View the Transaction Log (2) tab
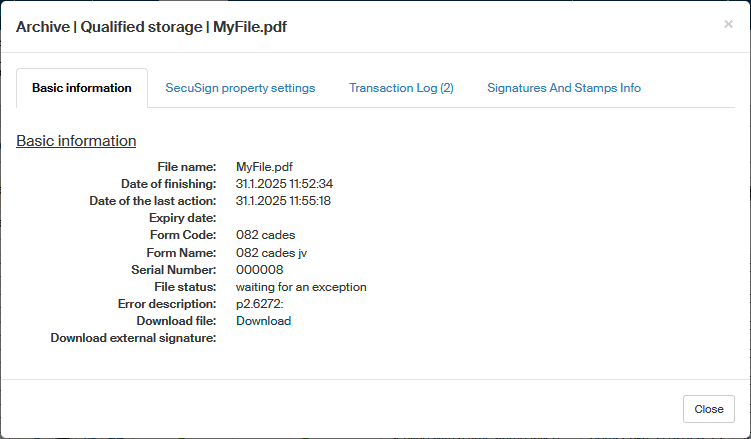751x439 pixels. [x=401, y=88]
